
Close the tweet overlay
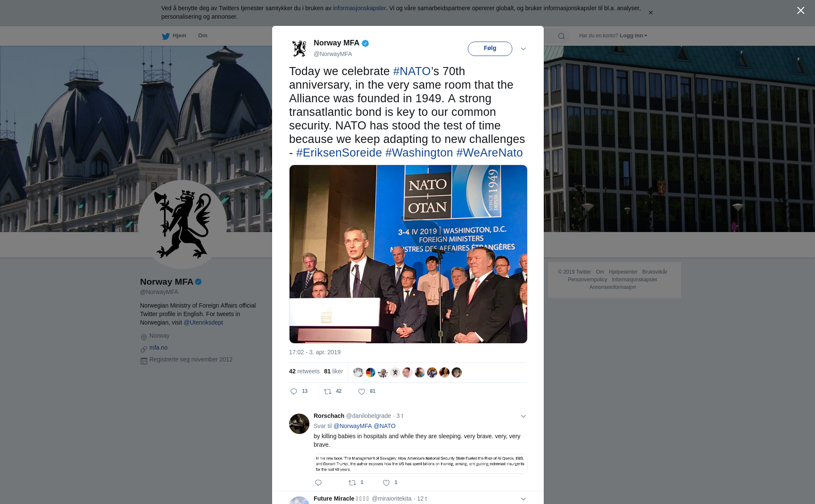(x=801, y=11)
